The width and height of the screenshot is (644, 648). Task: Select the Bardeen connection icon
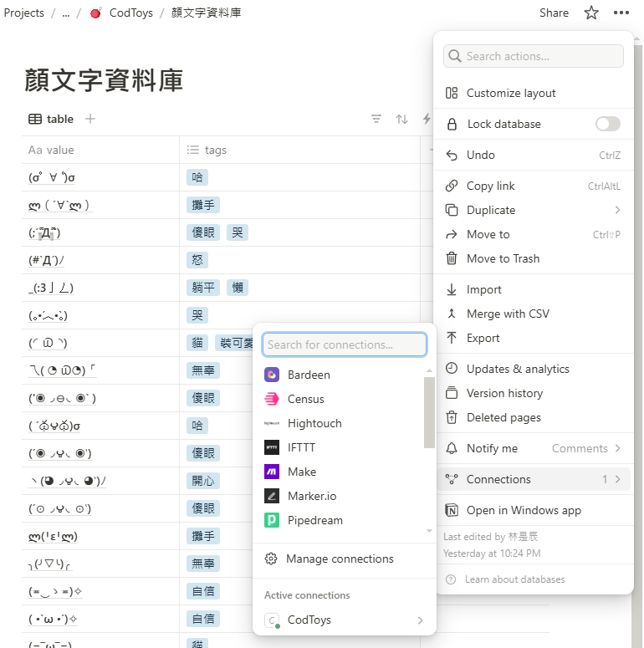272,375
